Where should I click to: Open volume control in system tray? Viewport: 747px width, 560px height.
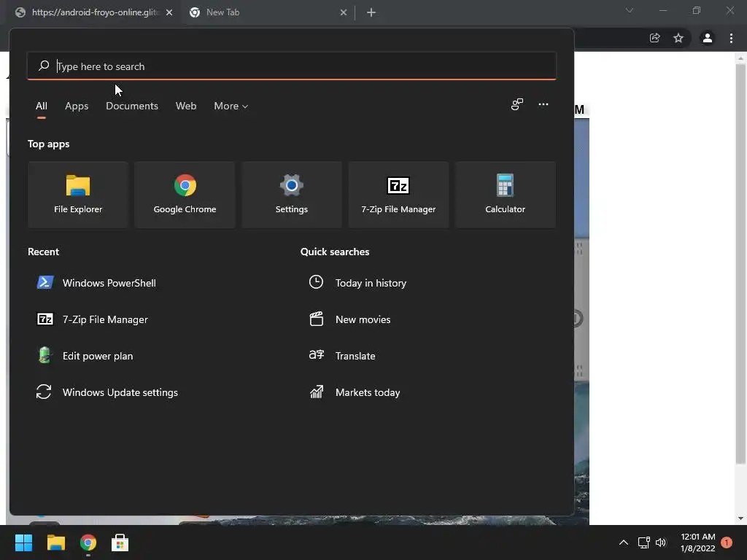click(x=661, y=542)
